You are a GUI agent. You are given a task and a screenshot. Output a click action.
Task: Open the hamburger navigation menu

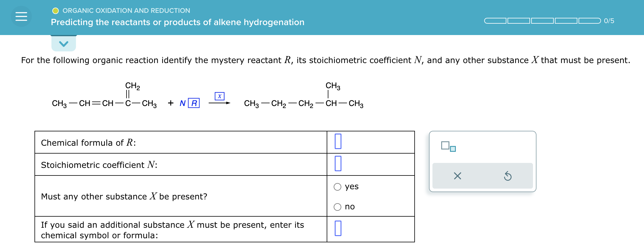21,16
